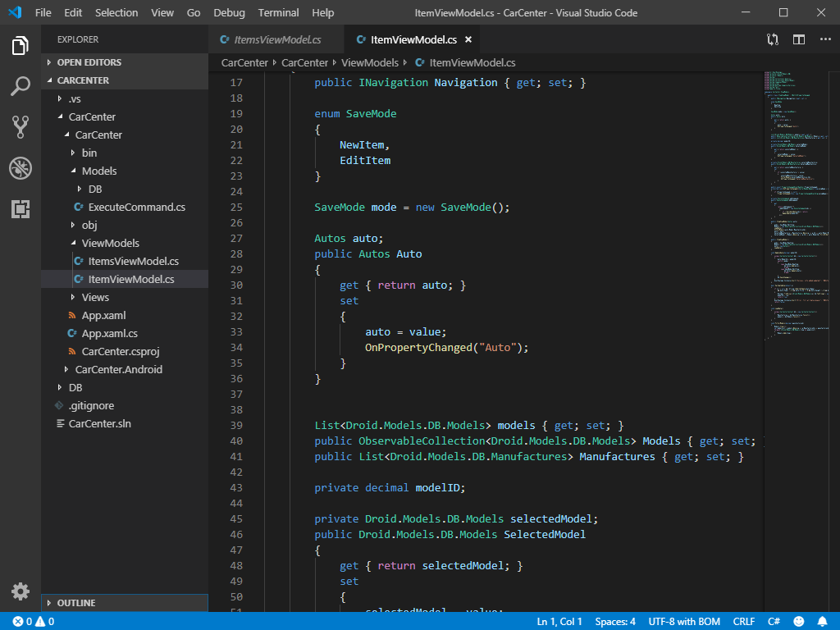Expand the OUTLINE section
The image size is (840, 630).
click(x=76, y=603)
